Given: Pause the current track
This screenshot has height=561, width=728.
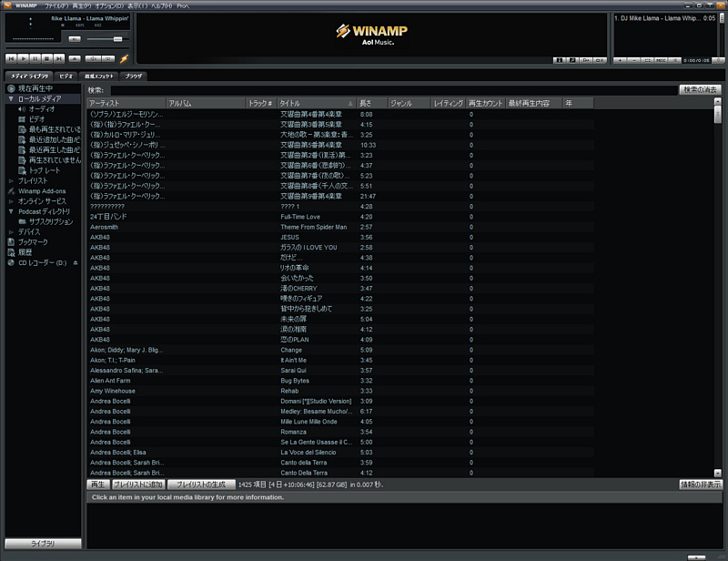Looking at the screenshot, I should coord(35,59).
